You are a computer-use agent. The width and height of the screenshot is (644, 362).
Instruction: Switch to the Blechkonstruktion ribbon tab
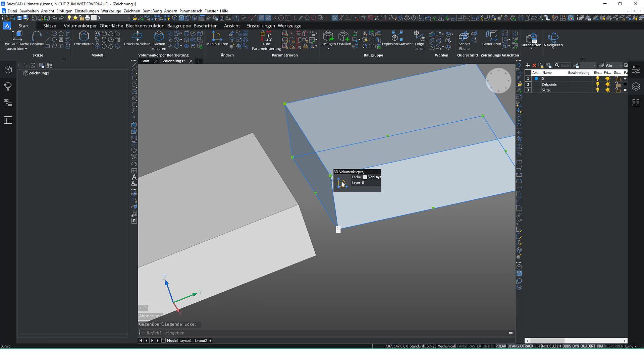(145, 25)
